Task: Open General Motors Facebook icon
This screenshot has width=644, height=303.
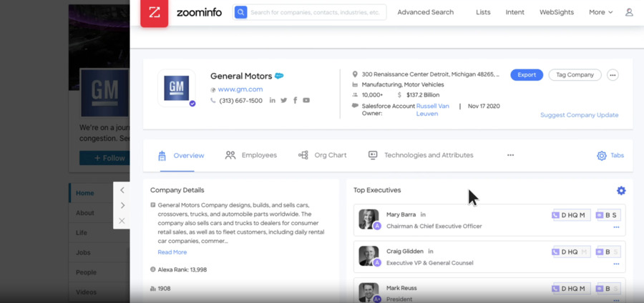Action: pos(295,101)
